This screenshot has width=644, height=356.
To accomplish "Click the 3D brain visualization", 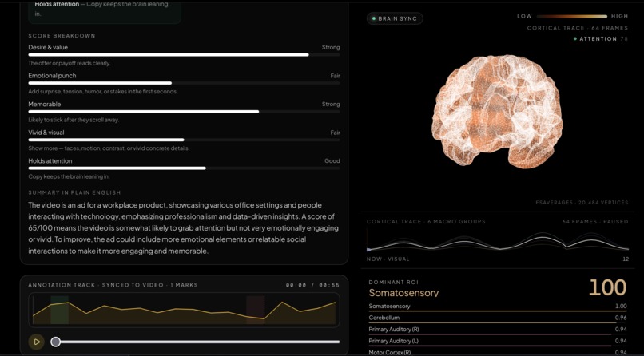I will [x=496, y=111].
